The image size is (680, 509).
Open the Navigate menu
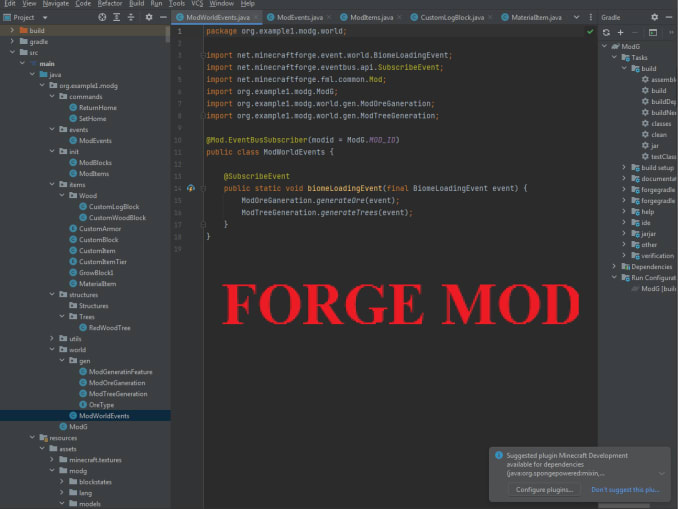(56, 3)
